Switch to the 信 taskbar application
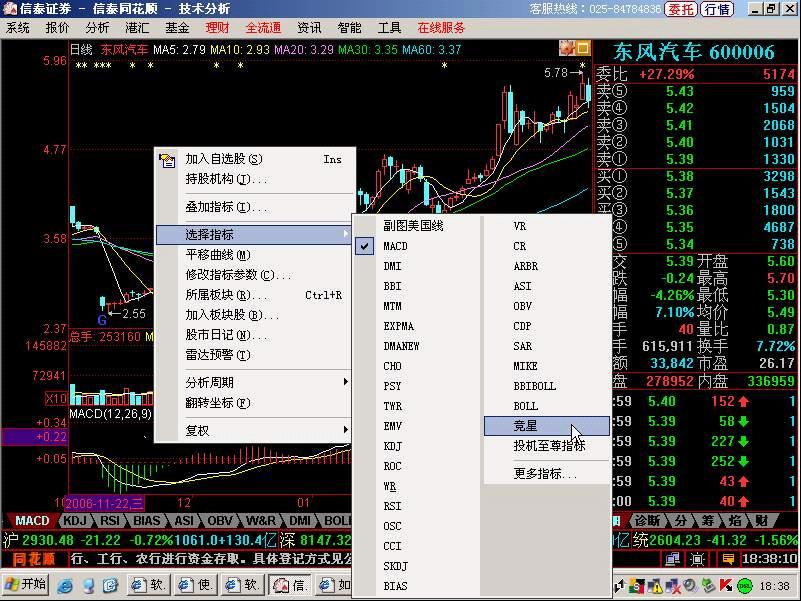Image resolution: width=801 pixels, height=601 pixels. click(290, 585)
